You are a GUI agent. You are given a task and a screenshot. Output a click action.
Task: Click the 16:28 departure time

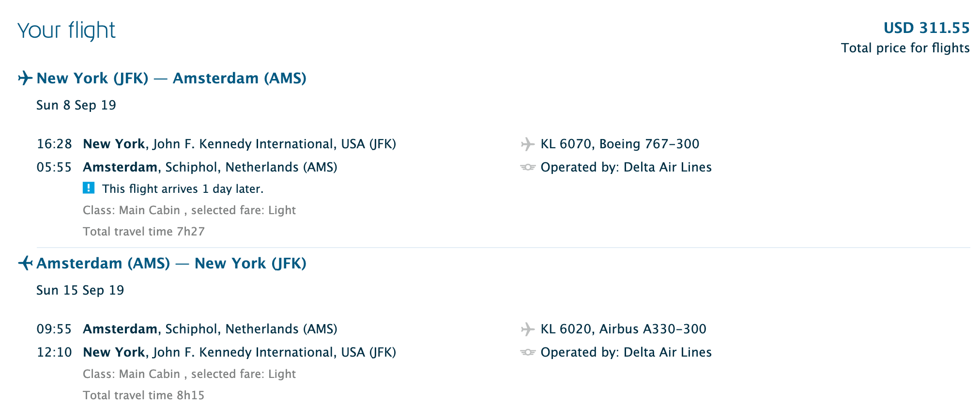[x=54, y=144]
